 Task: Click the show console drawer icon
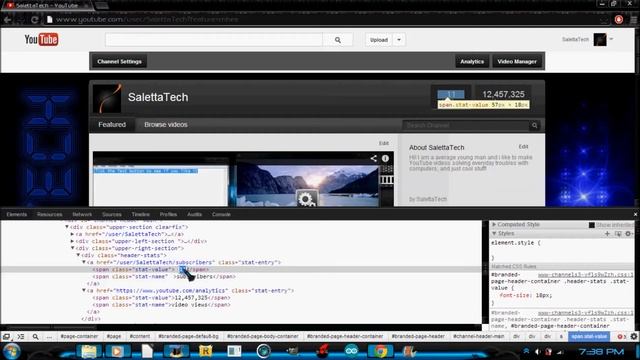tap(21, 336)
